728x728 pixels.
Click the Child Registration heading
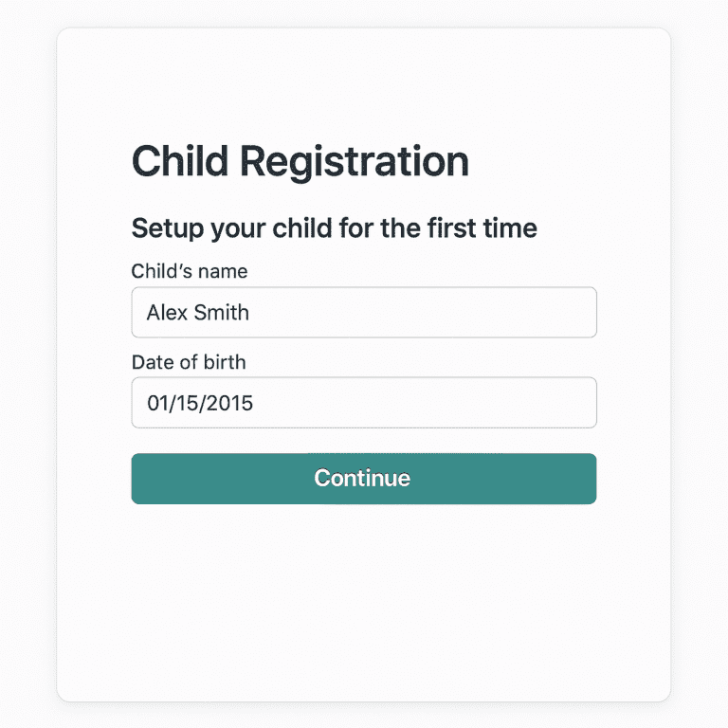[x=300, y=162]
